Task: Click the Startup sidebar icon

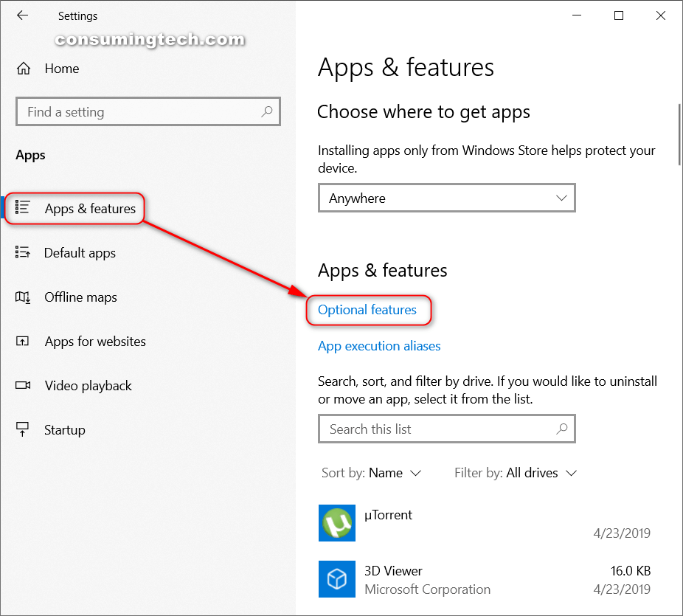Action: pyautogui.click(x=23, y=429)
